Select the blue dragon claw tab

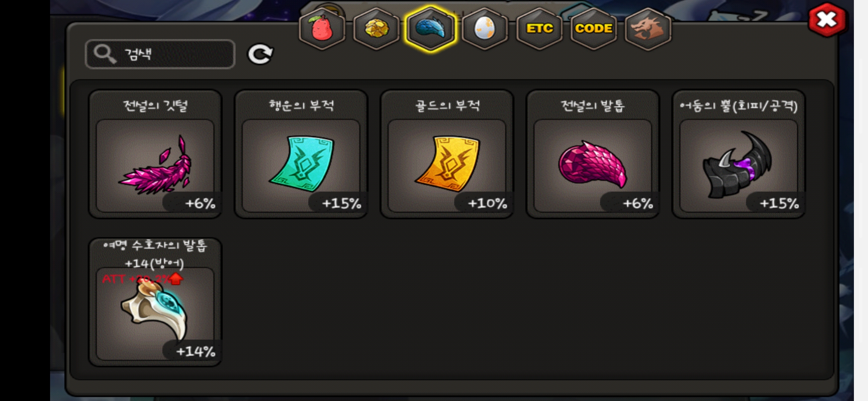pyautogui.click(x=430, y=29)
